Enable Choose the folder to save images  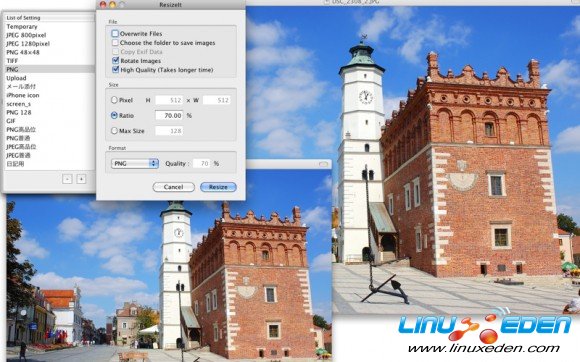115,43
